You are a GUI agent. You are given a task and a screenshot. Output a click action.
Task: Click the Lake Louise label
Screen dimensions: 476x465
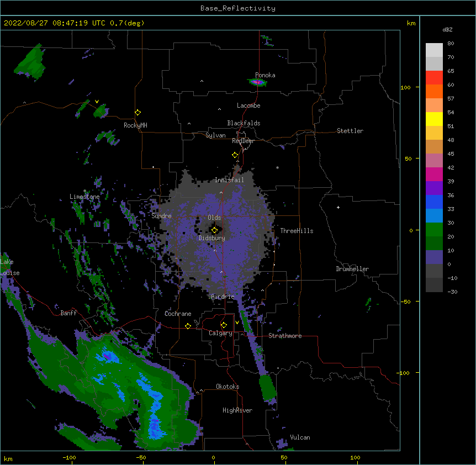[x=10, y=267]
